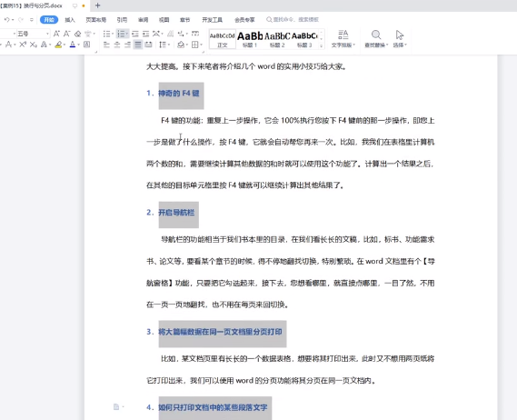This screenshot has width=517, height=420.
Task: Open the font color dropdown arrow
Action: tap(79, 45)
